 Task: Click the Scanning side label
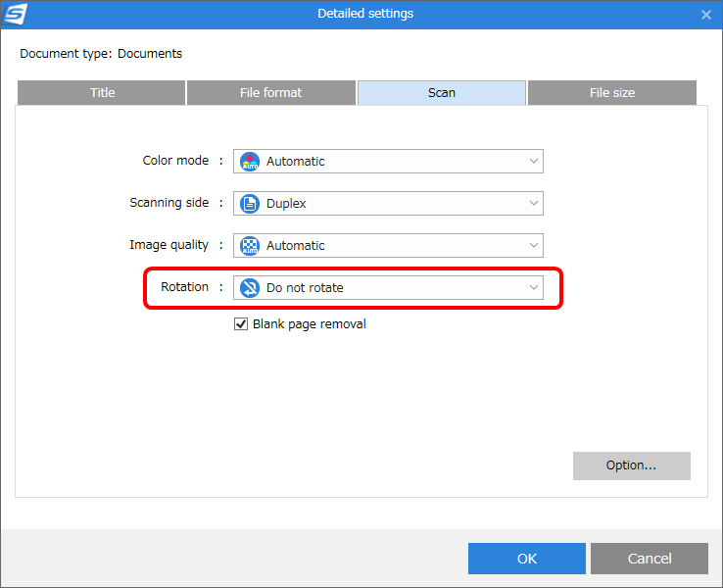click(169, 203)
